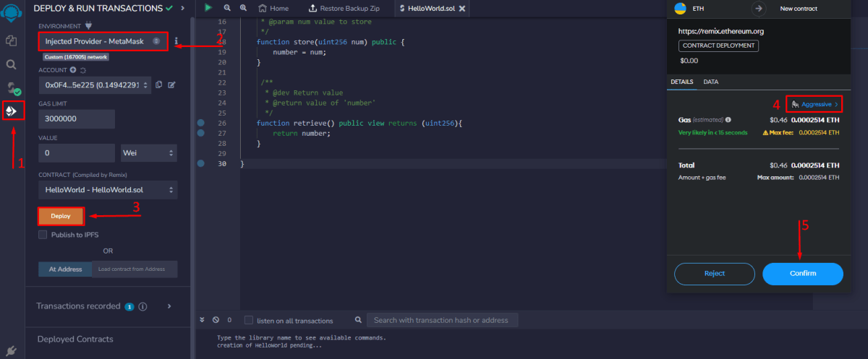868x359 pixels.
Task: Copy the account address to clipboard
Action: pyautogui.click(x=159, y=85)
